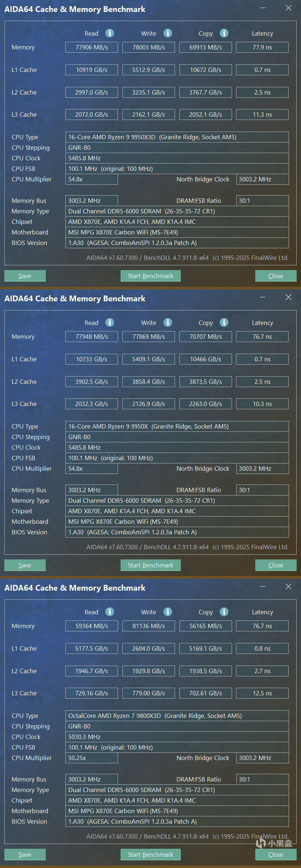
Task: Show Write info tooltip in Ryzen 7 9800X3D window
Action: 167,612
